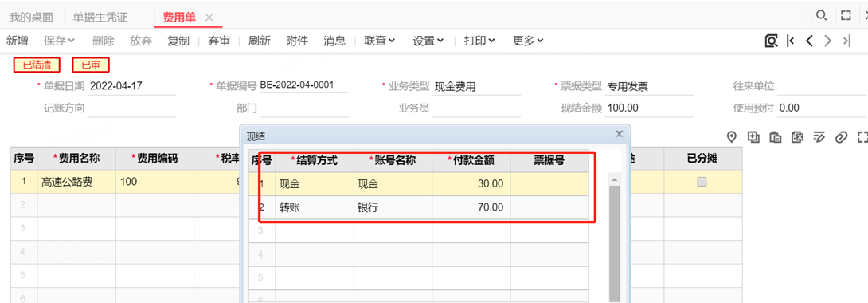Click 放弃 in the toolbar
This screenshot has height=303, width=868.
(141, 41)
